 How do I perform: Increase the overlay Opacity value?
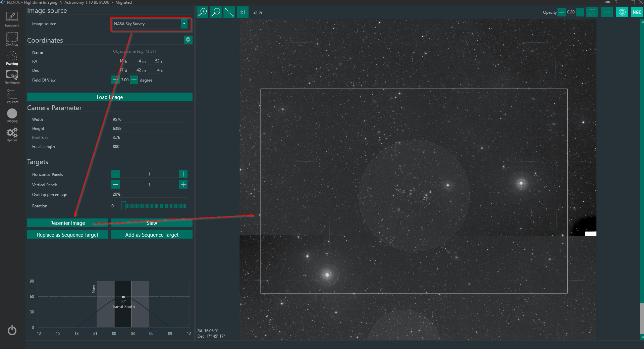pyautogui.click(x=580, y=12)
